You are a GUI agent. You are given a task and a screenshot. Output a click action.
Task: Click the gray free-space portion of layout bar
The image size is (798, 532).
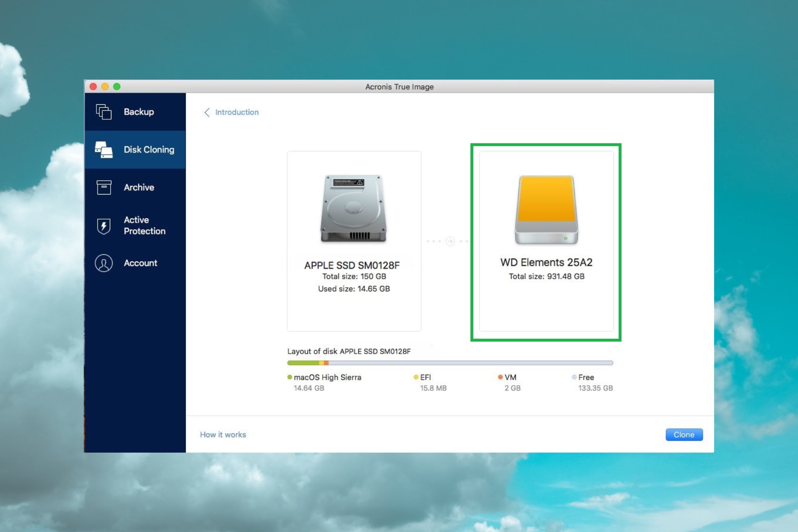470,363
